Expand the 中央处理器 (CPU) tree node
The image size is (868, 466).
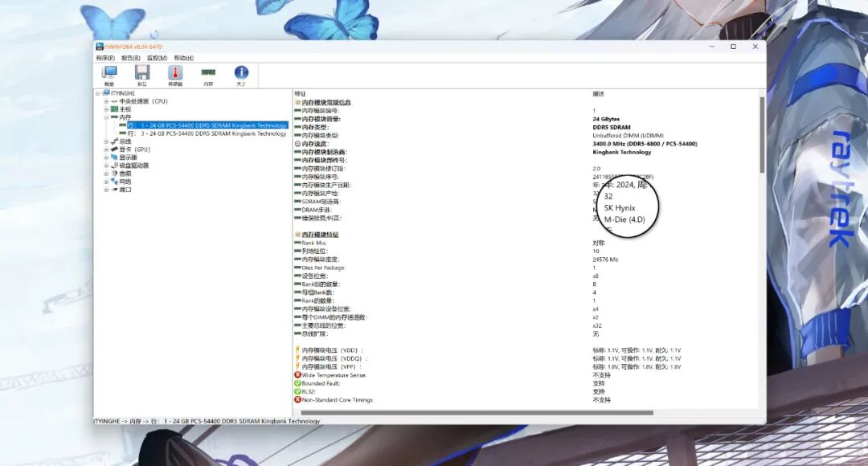point(106,101)
